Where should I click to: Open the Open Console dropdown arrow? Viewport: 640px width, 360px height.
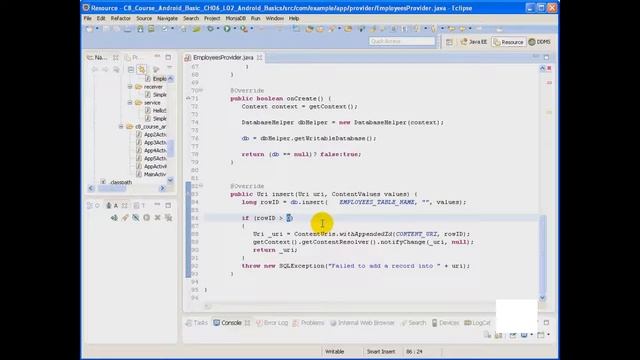coord(548,335)
